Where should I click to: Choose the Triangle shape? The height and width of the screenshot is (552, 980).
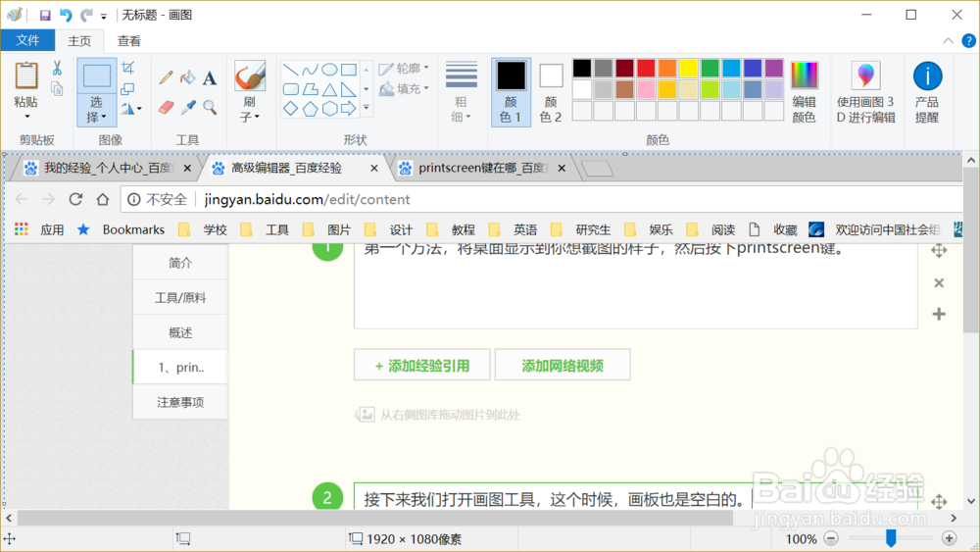pyautogui.click(x=329, y=89)
